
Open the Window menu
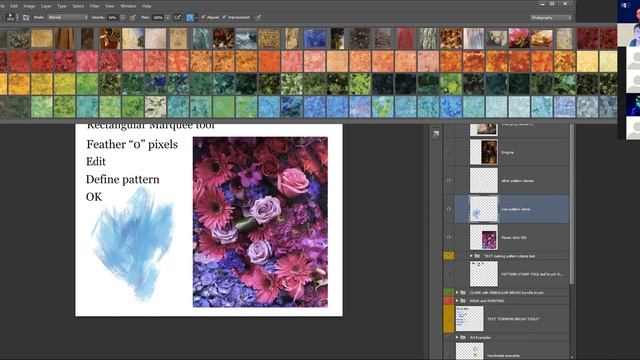(128, 6)
